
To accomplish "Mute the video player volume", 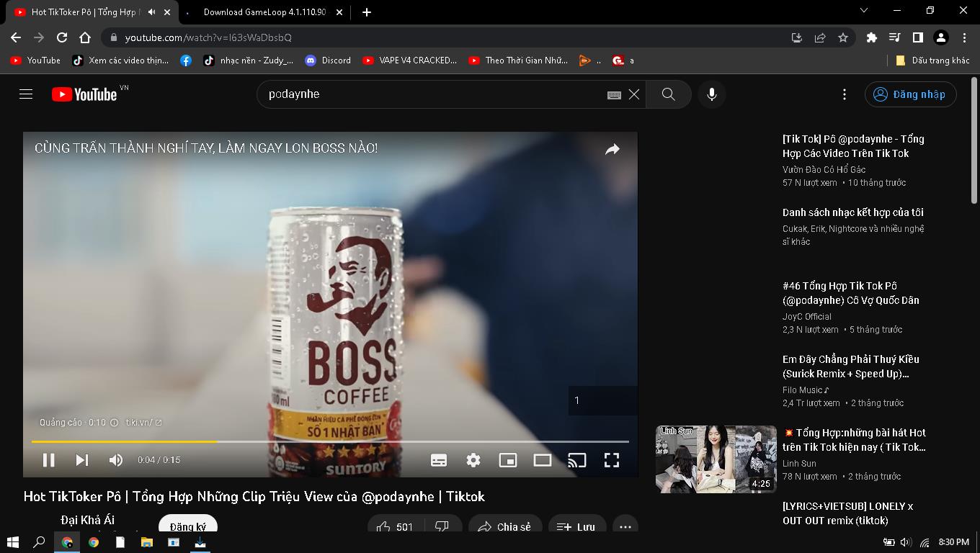I will (115, 460).
